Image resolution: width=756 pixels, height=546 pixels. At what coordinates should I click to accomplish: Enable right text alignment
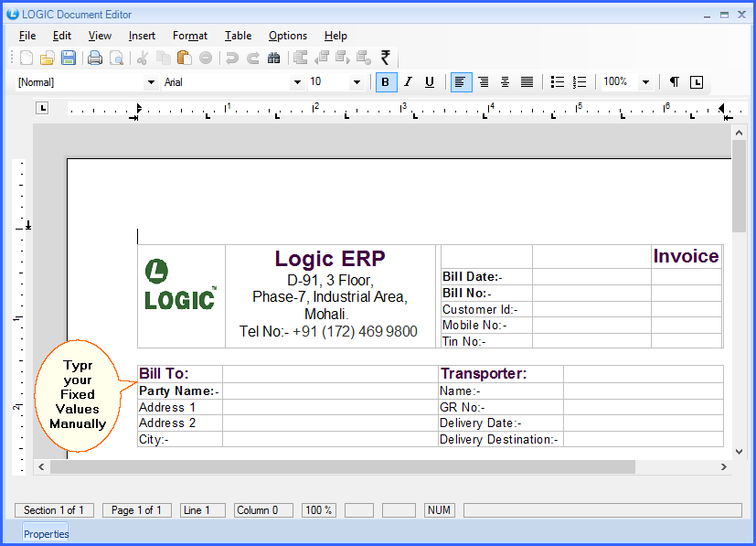click(483, 82)
